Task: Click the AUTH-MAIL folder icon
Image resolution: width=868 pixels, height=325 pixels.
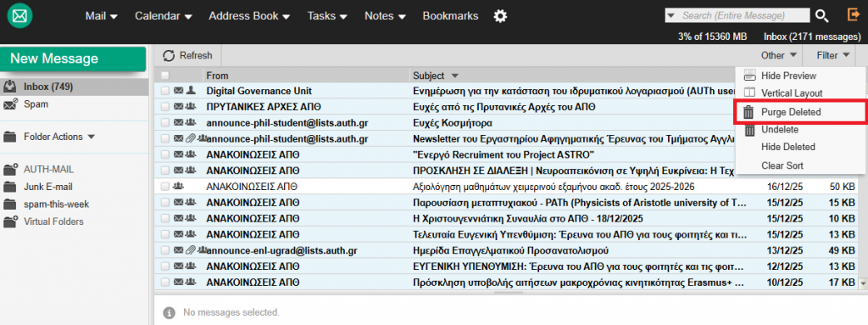Action: click(x=9, y=170)
